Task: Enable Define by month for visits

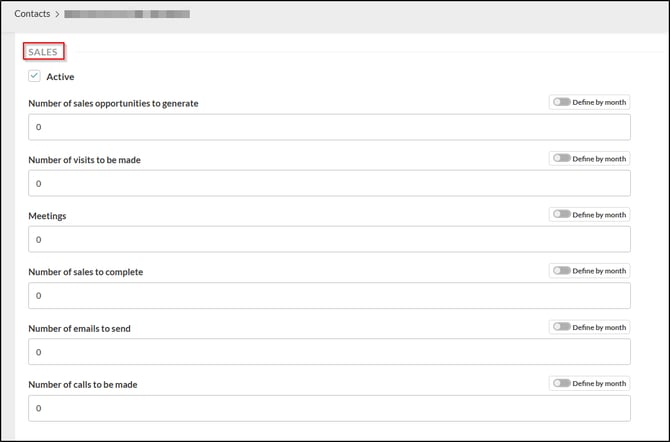Action: point(562,158)
